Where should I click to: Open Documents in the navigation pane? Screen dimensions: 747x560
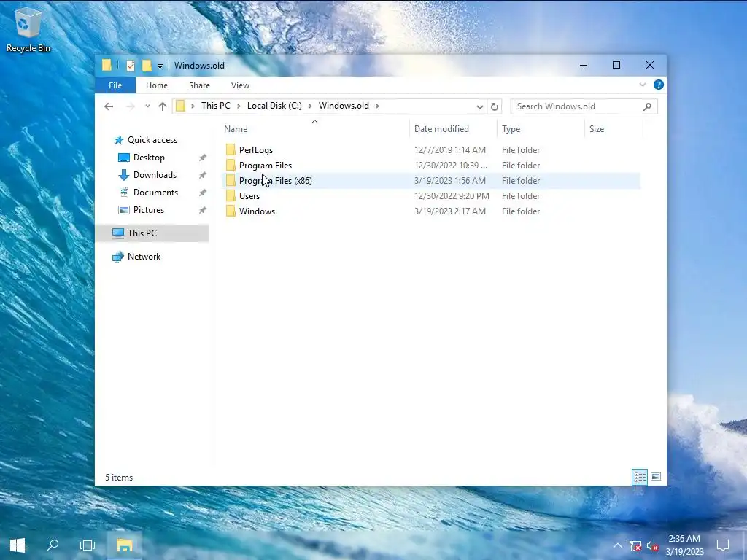[x=155, y=192]
